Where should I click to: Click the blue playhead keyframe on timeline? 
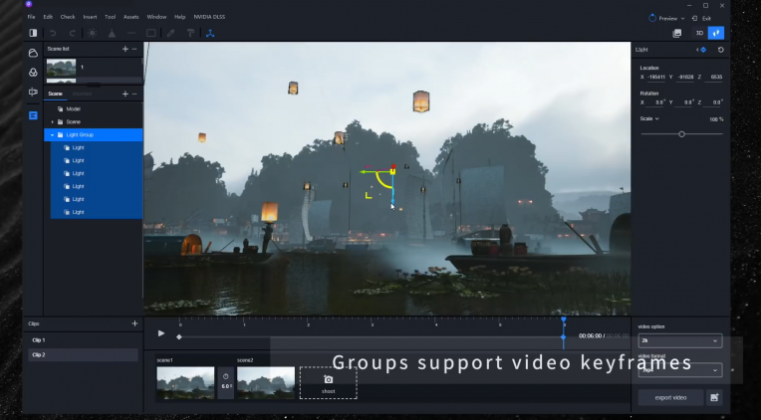tap(563, 337)
